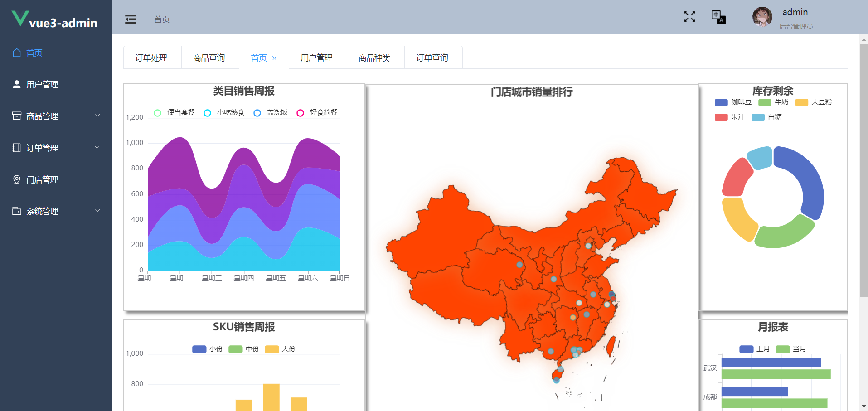Toggle 咖啡豆 legend in 库存剩余
The height and width of the screenshot is (411, 868).
(x=733, y=102)
